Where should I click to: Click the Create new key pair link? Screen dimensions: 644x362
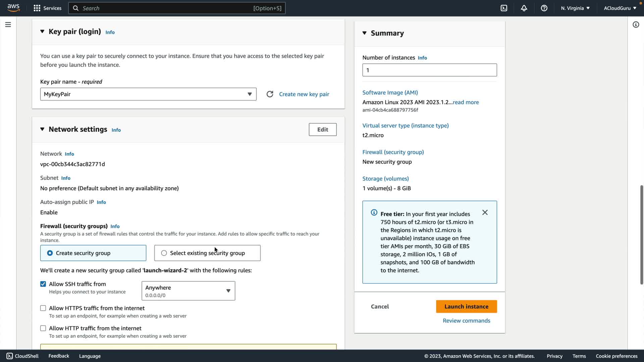(304, 94)
